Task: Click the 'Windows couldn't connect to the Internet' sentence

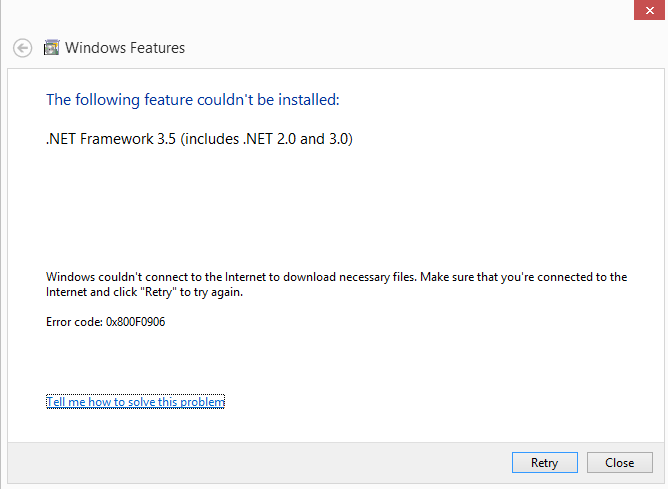Action: 200,277
